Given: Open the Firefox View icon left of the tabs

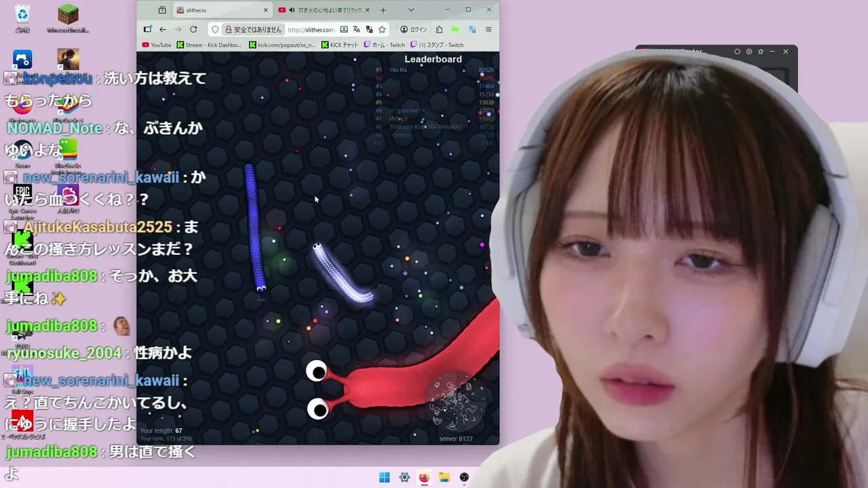Looking at the screenshot, I should [x=162, y=10].
